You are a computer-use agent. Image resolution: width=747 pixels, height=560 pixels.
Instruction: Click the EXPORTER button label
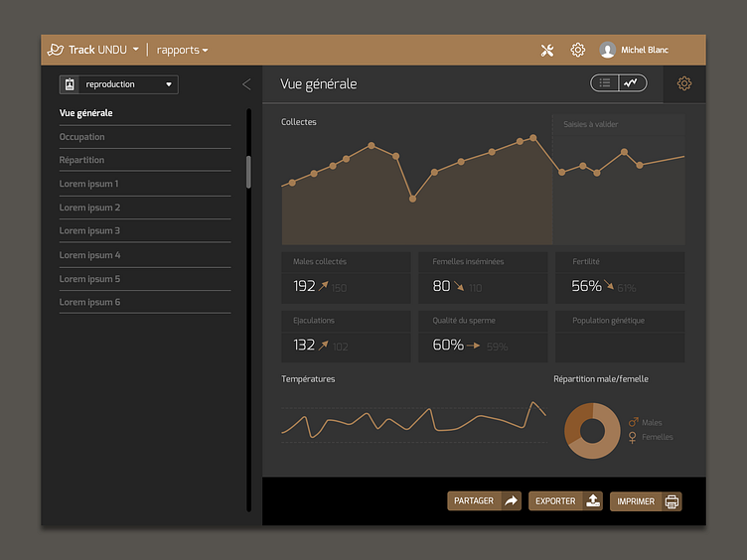tap(555, 501)
